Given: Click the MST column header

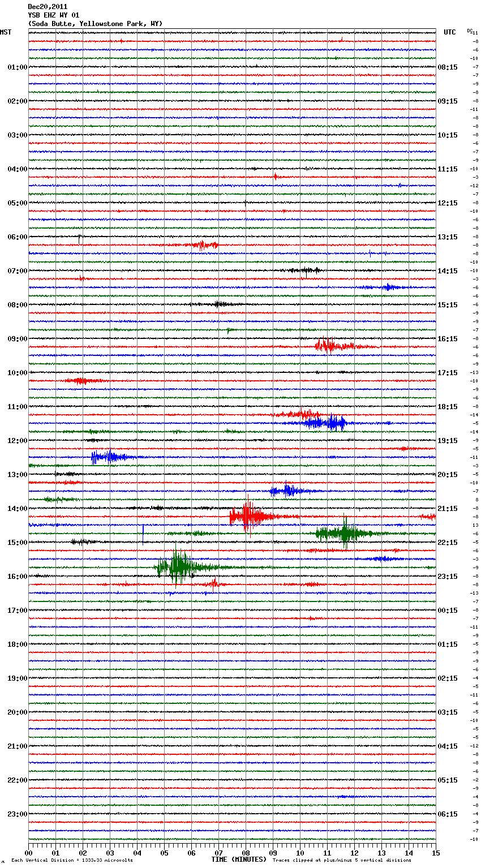Looking at the screenshot, I should (x=6, y=32).
